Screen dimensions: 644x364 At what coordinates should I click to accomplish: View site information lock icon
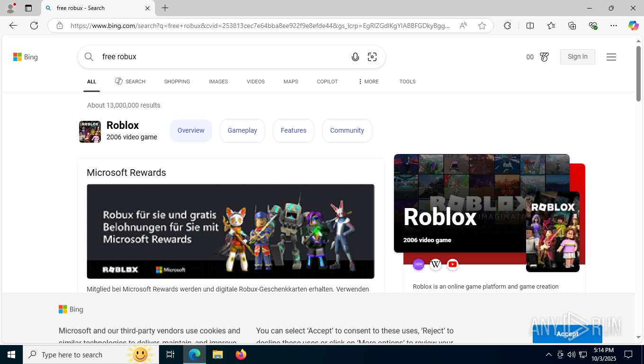(59, 26)
